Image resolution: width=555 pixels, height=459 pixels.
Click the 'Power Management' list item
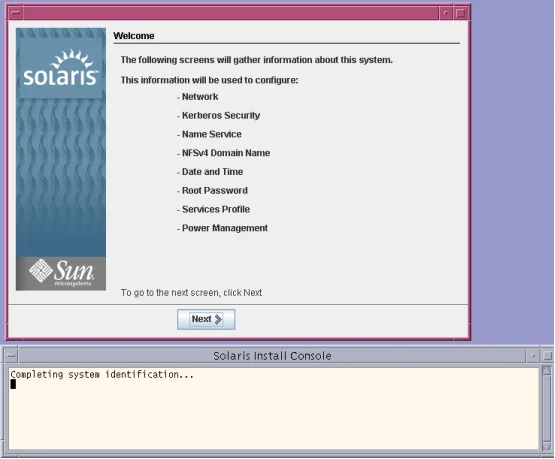tap(225, 228)
